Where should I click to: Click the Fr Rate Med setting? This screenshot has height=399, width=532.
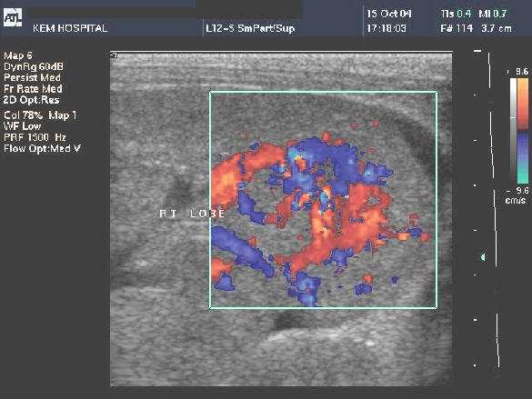coord(33,89)
